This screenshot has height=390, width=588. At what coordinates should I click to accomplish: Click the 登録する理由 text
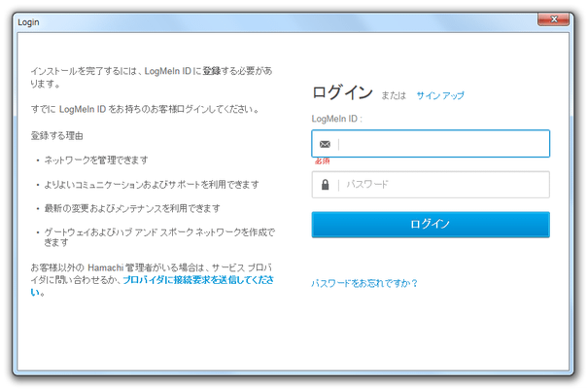(56, 136)
